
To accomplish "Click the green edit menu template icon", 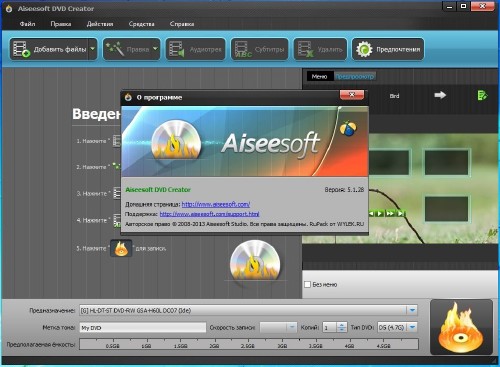I will (x=482, y=95).
